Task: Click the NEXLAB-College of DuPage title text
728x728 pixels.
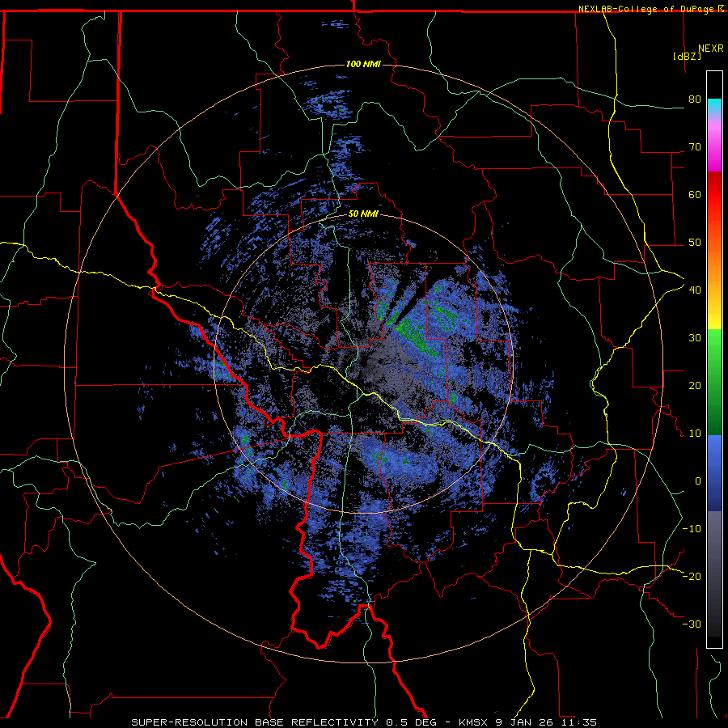Action: [x=648, y=9]
